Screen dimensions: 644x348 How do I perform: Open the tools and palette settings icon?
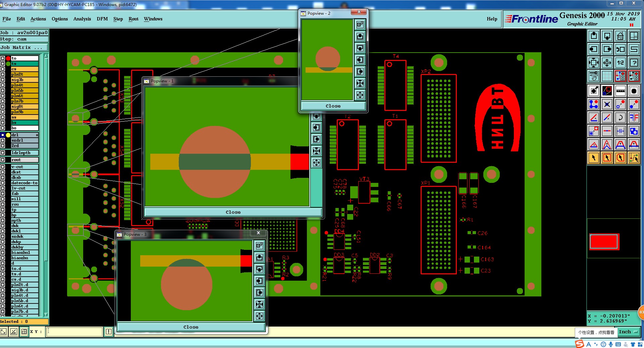point(593,76)
